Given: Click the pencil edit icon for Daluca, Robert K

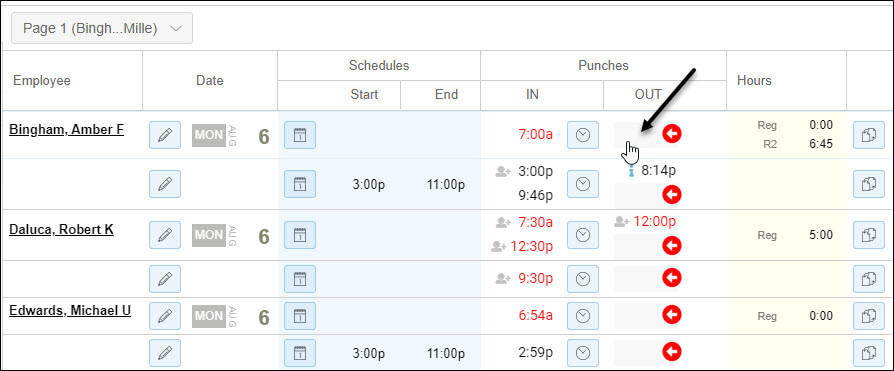Looking at the screenshot, I should point(165,235).
